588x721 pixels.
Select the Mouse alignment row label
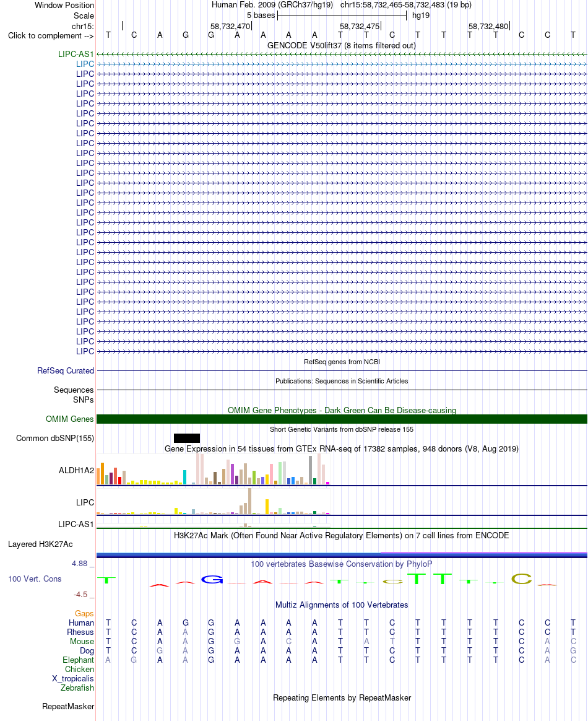coord(82,642)
